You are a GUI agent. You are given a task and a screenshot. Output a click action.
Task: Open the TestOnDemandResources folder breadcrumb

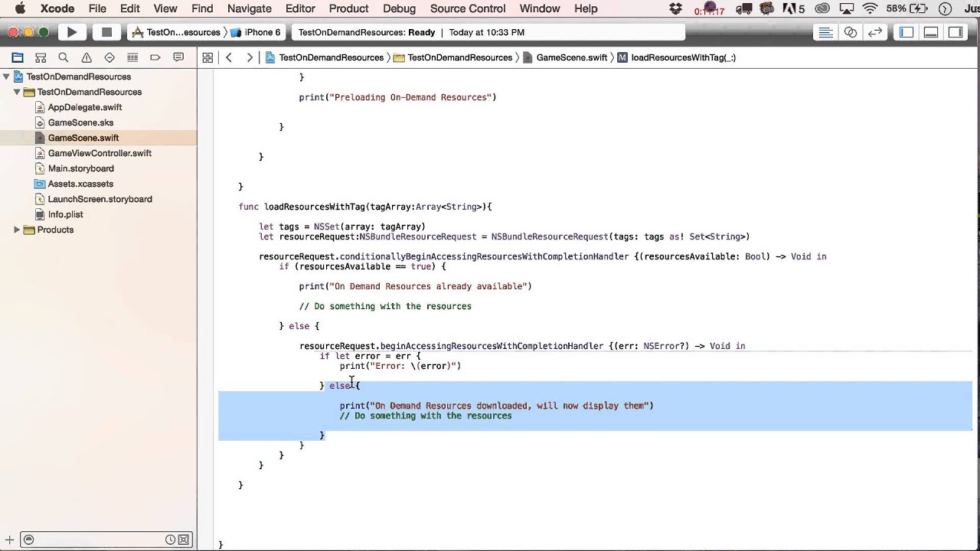[x=453, y=57]
